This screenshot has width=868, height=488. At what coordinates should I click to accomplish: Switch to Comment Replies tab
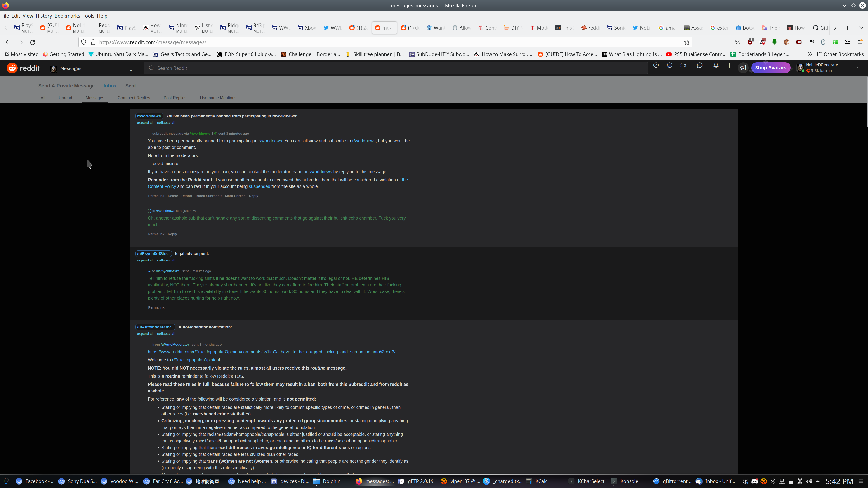134,98
